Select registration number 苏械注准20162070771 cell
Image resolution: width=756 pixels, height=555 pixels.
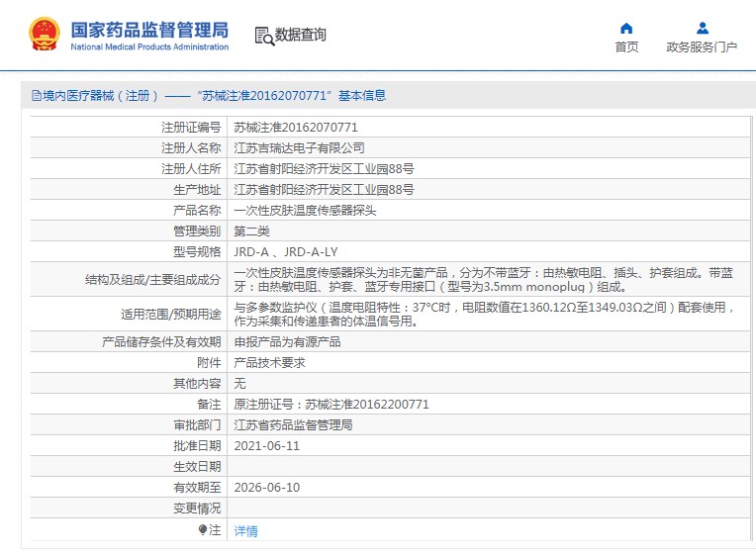click(x=296, y=128)
